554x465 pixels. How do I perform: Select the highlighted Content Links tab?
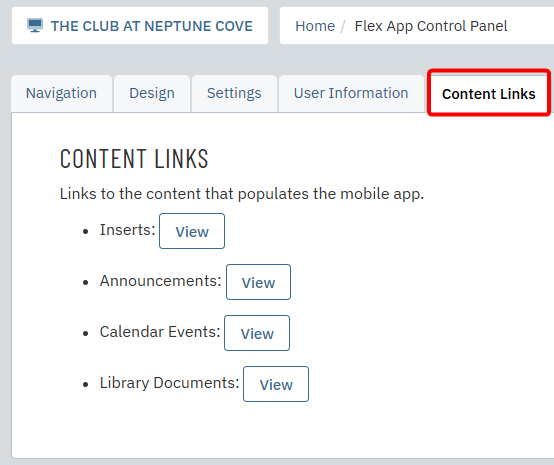click(489, 94)
